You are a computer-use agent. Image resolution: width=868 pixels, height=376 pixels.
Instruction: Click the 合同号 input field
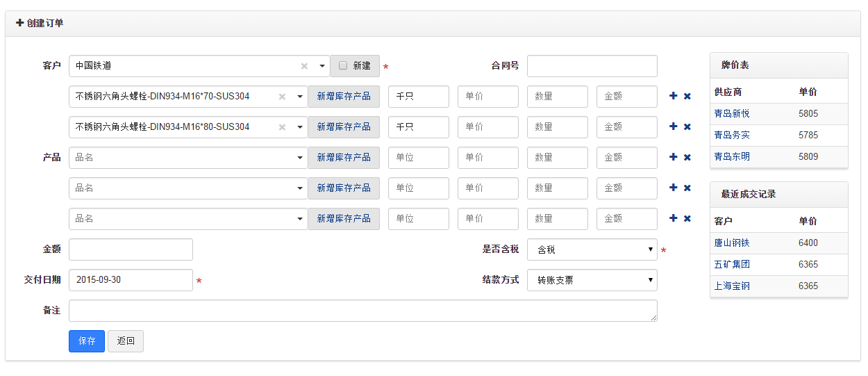[x=592, y=66]
